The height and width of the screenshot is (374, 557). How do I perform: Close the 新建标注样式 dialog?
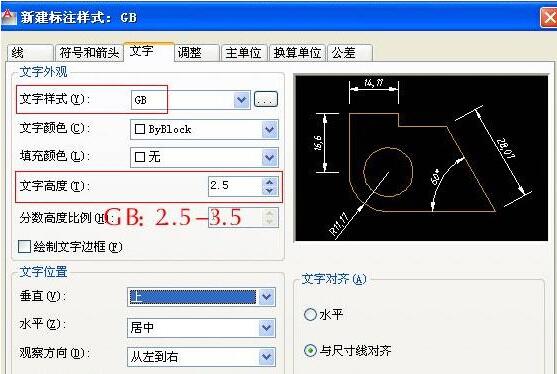click(548, 17)
